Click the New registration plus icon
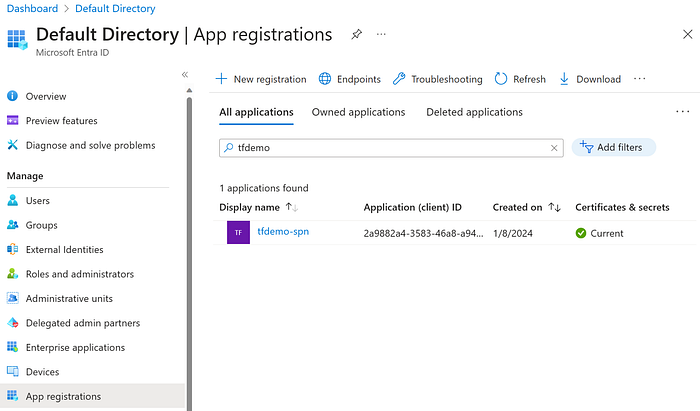Image resolution: width=700 pixels, height=411 pixels. (221, 79)
